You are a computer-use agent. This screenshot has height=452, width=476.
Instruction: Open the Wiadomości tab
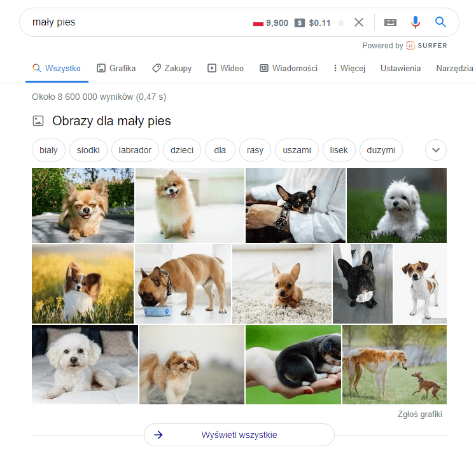[288, 69]
